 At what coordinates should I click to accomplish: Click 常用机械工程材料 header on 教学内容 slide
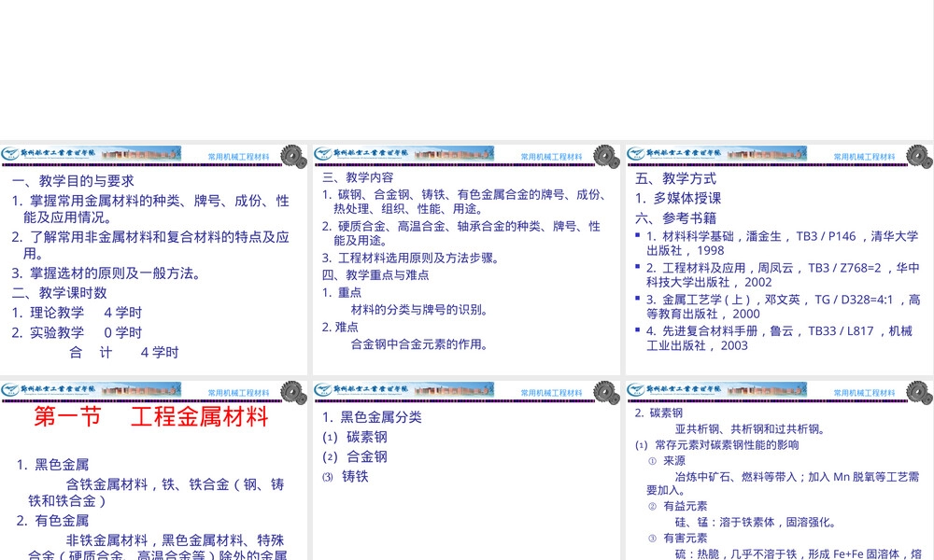(551, 157)
